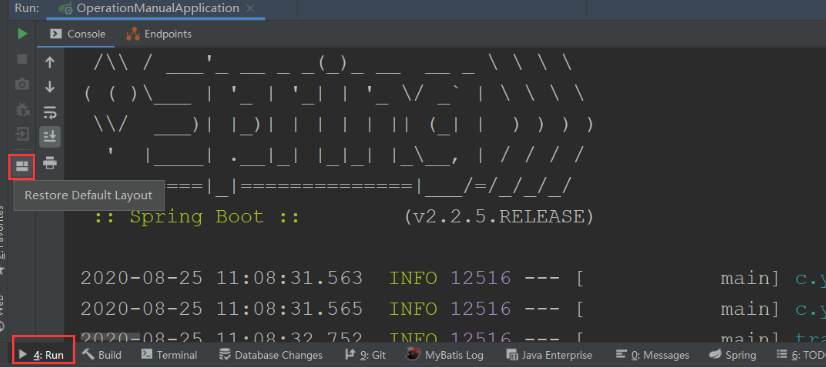Open Database Changes tool window

271,355
